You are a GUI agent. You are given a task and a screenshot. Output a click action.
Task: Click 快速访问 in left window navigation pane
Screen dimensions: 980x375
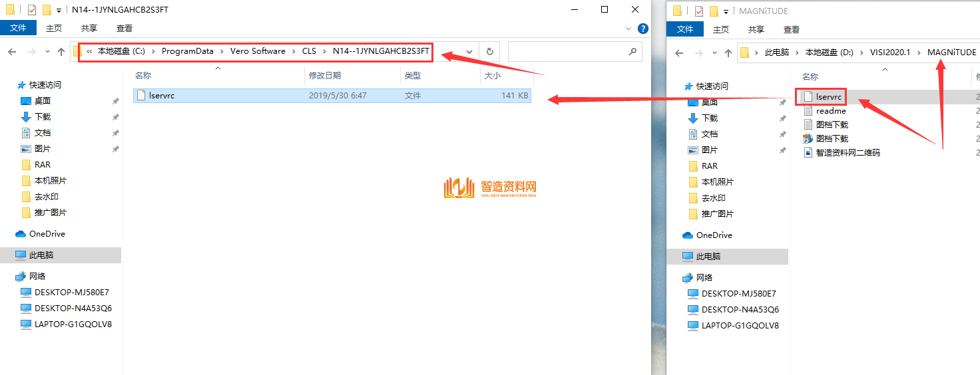[47, 85]
